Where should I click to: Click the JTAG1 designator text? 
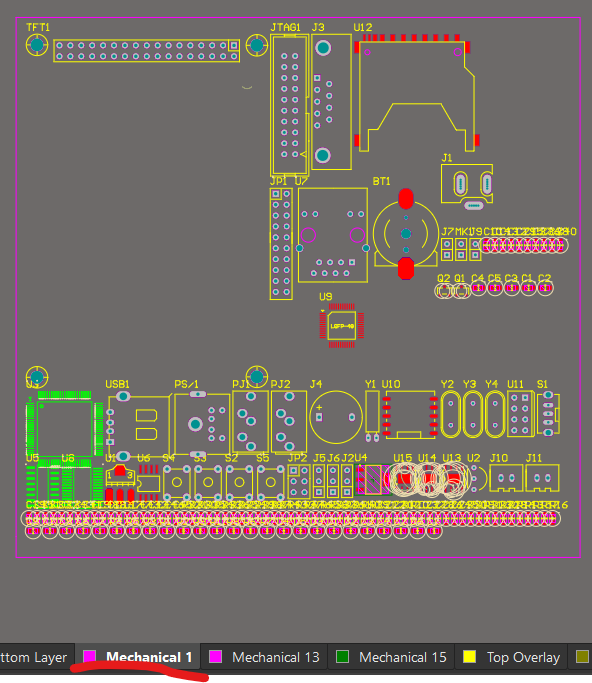point(286,27)
